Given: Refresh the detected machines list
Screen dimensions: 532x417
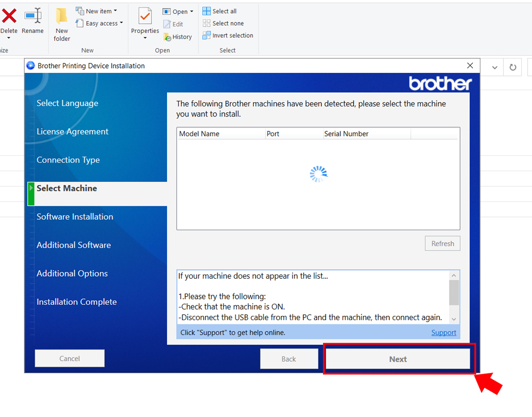Looking at the screenshot, I should 443,244.
